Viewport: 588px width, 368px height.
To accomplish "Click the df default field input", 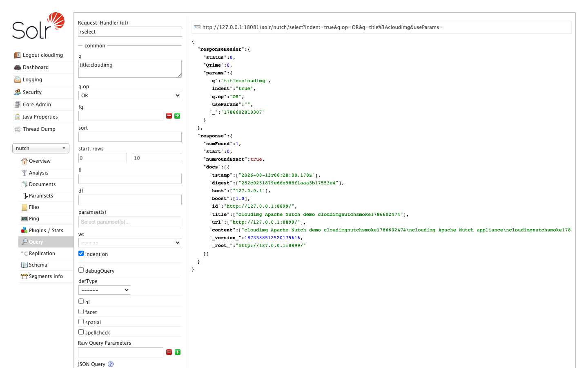I will pos(130,200).
